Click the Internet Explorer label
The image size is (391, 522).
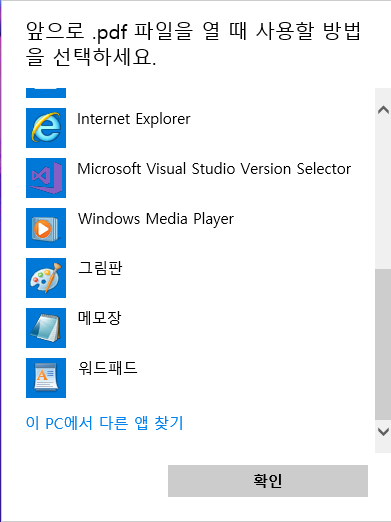pyautogui.click(x=134, y=119)
